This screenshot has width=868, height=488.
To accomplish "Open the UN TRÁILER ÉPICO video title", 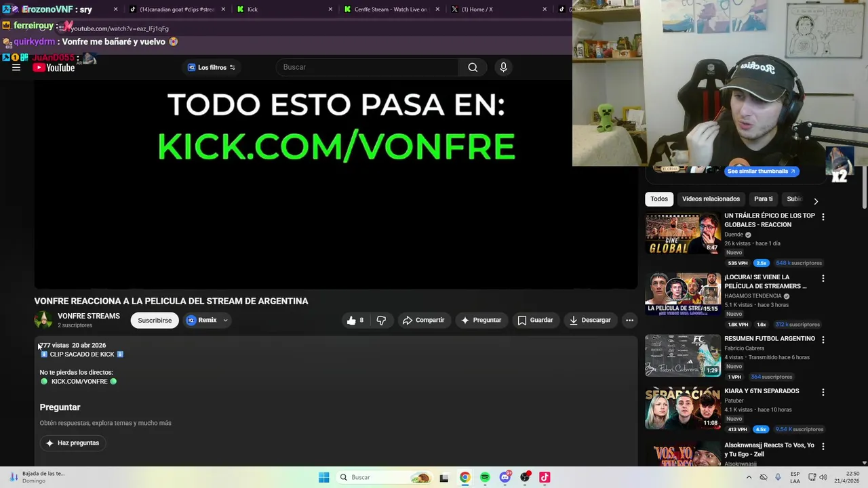I will 770,220.
